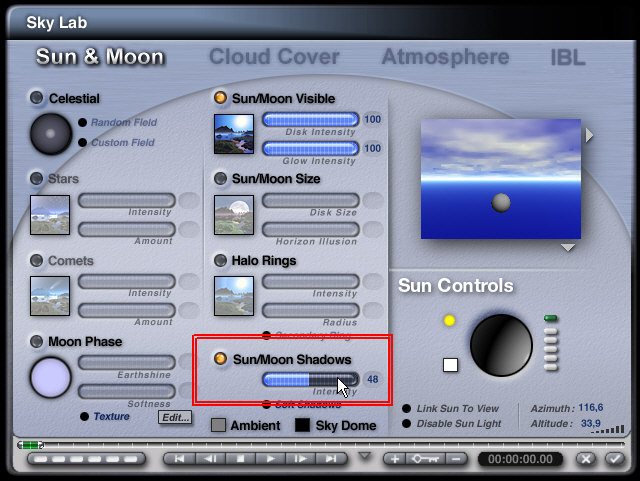Adjust the Glow Intensity slider
Viewport: 640px width, 481px height.
(310, 148)
